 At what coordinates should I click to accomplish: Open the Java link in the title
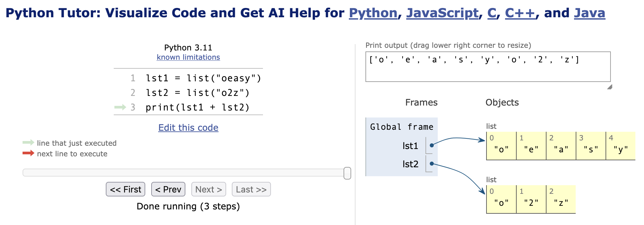pyautogui.click(x=589, y=13)
